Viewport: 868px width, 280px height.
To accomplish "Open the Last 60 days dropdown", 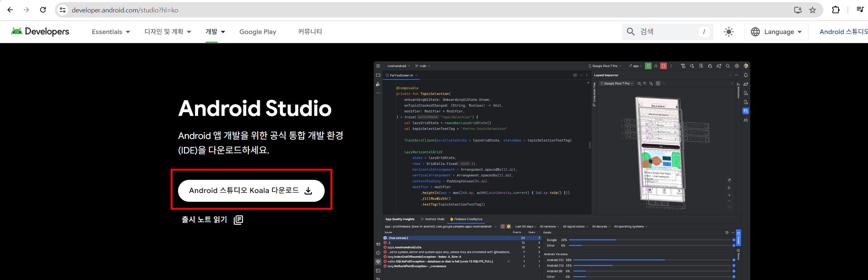I will [x=526, y=227].
